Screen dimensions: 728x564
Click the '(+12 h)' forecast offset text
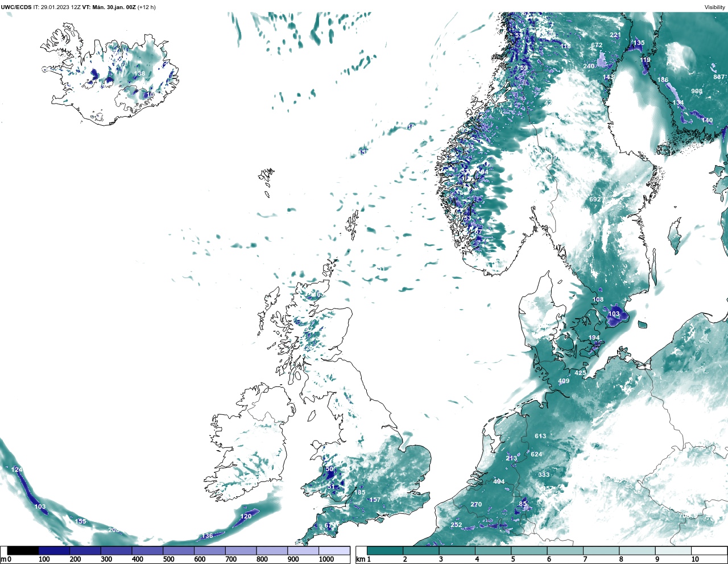[x=147, y=7]
